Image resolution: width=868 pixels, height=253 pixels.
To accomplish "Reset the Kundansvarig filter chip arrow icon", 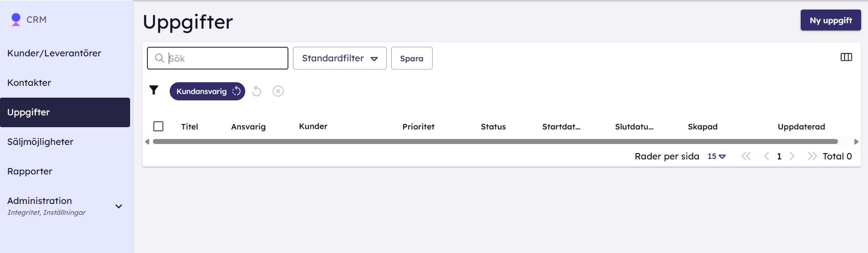I will tap(236, 91).
